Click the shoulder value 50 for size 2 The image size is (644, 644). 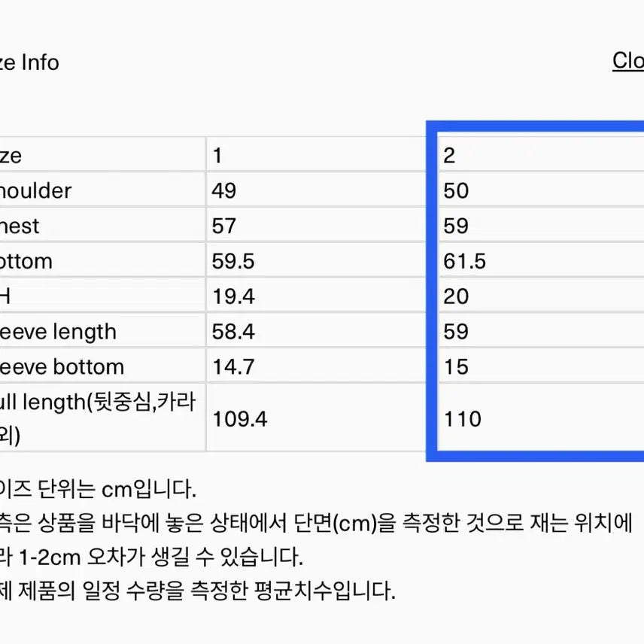point(456,191)
